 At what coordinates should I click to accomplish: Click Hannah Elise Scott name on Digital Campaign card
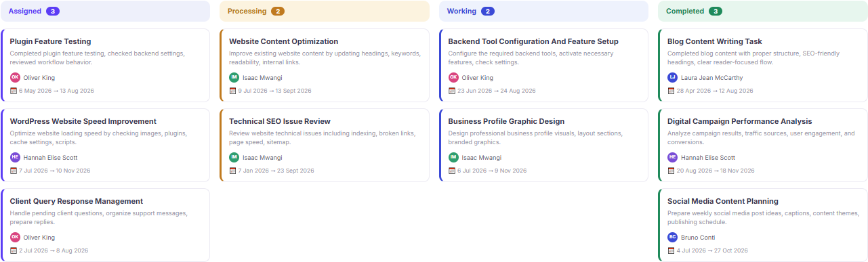(x=708, y=158)
